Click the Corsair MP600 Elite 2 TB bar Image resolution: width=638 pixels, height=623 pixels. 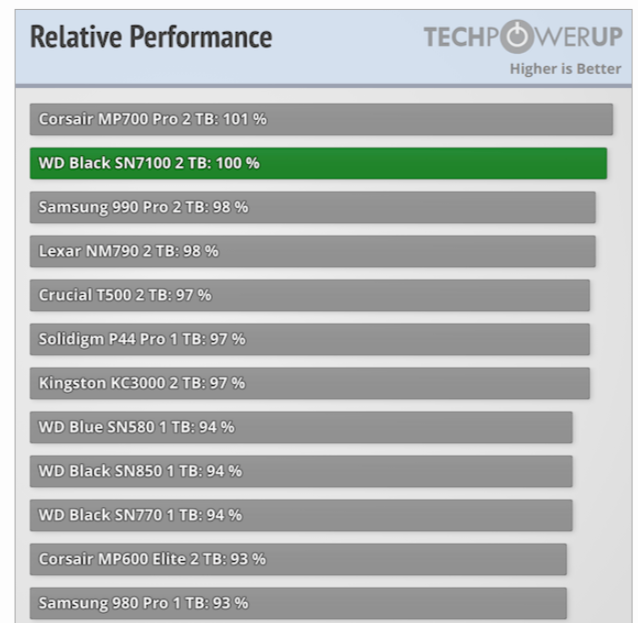297,559
